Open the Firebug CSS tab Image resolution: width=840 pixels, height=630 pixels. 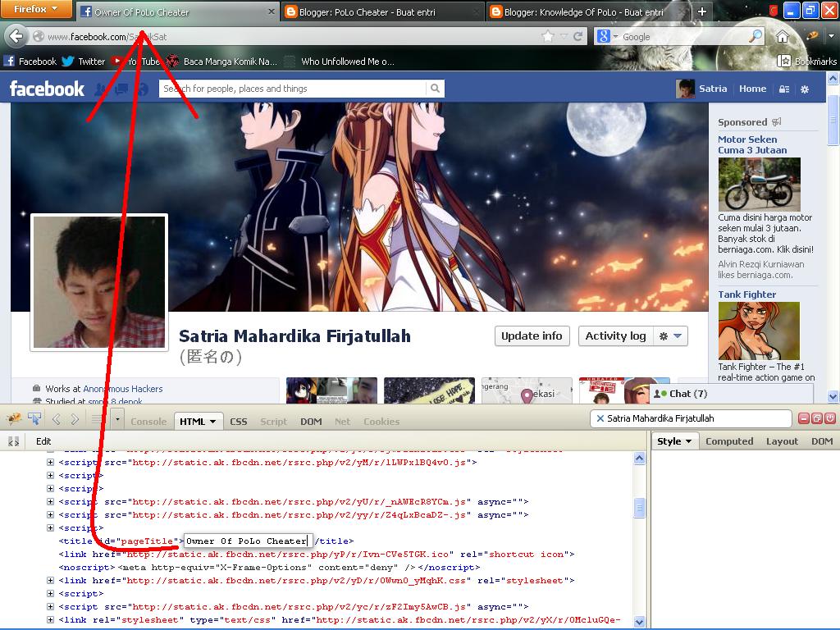[x=239, y=422]
